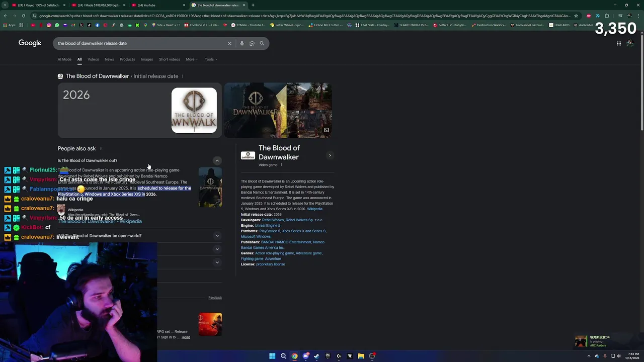644x362 pixels.
Task: Submit the search with the magnifier icon
Action: click(x=262, y=43)
